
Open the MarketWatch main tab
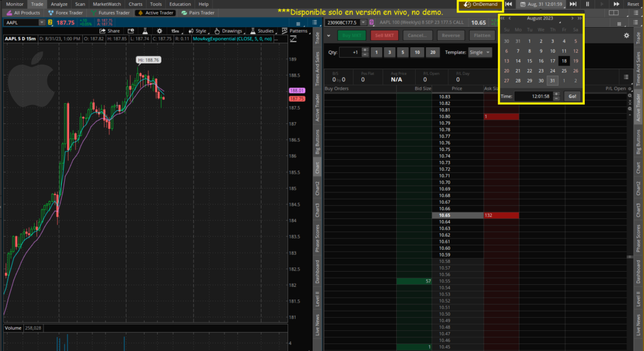[107, 4]
